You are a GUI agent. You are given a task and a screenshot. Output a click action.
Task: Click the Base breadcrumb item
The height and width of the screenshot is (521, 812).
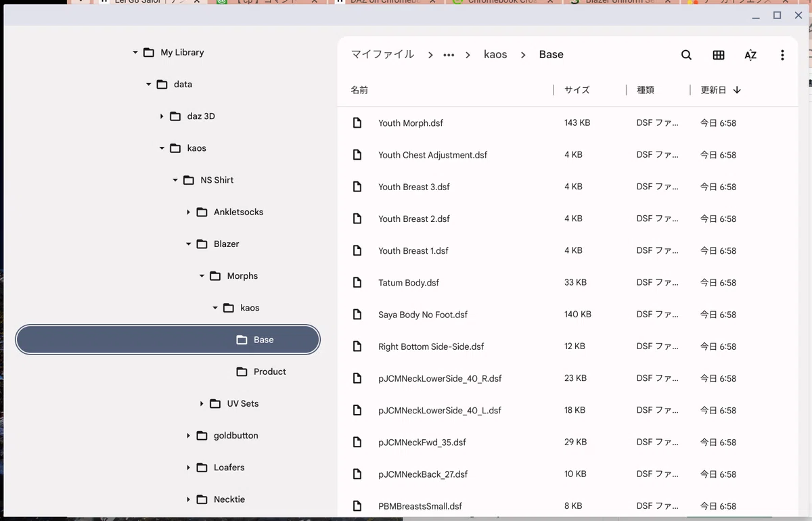551,55
